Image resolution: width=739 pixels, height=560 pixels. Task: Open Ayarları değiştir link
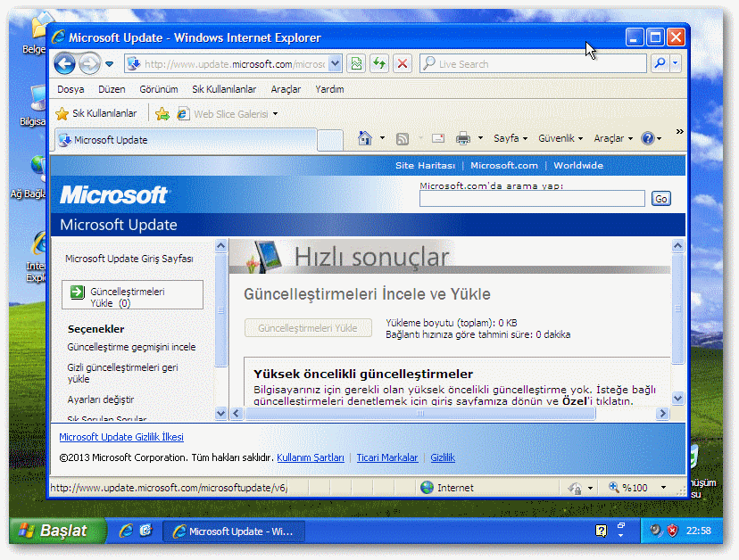point(100,399)
